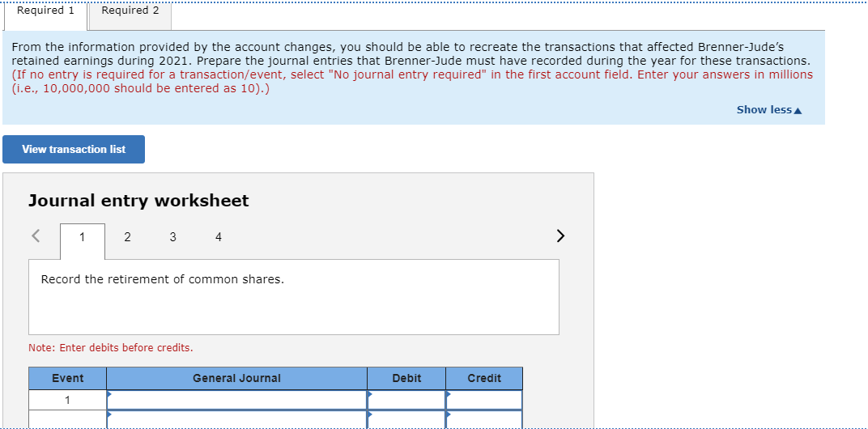Click the Debit column header
This screenshot has height=429, width=868.
tap(406, 379)
